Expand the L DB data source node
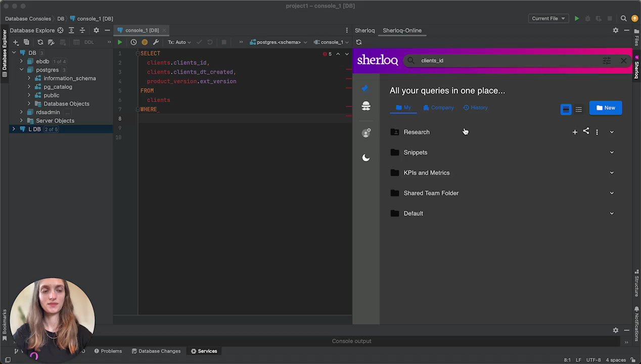This screenshot has height=364, width=641. [14, 129]
